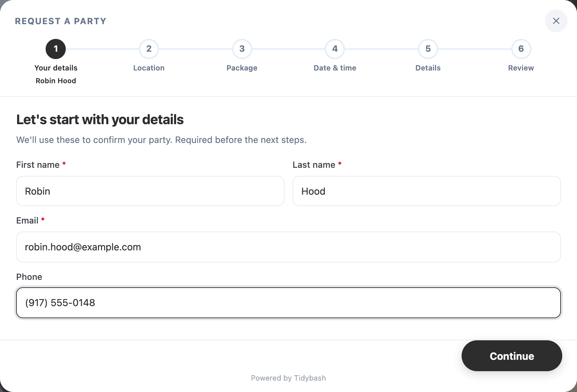577x392 pixels.
Task: Select step 1 circle Your details
Action: pyautogui.click(x=56, y=49)
